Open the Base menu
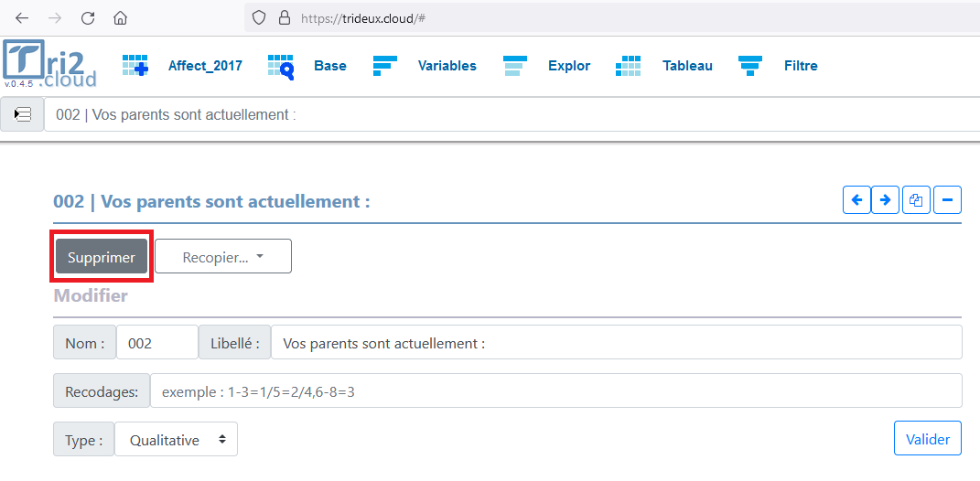Viewport: 980px width, 481px height. click(x=330, y=66)
